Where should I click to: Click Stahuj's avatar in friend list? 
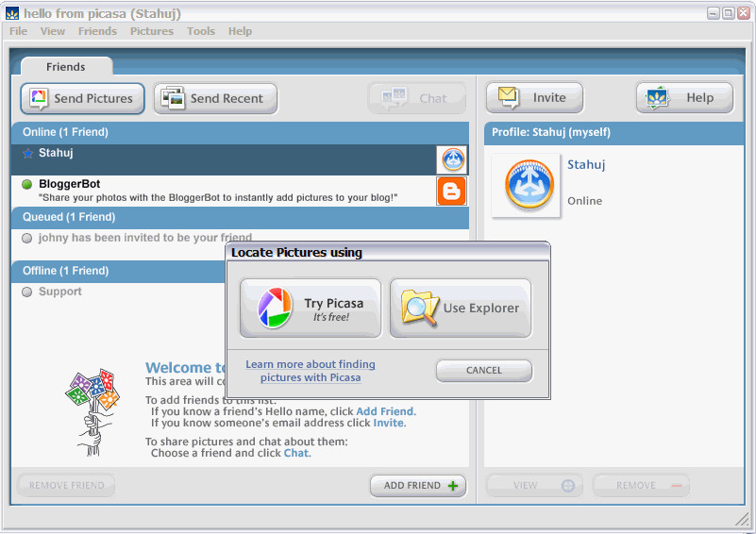(x=452, y=159)
